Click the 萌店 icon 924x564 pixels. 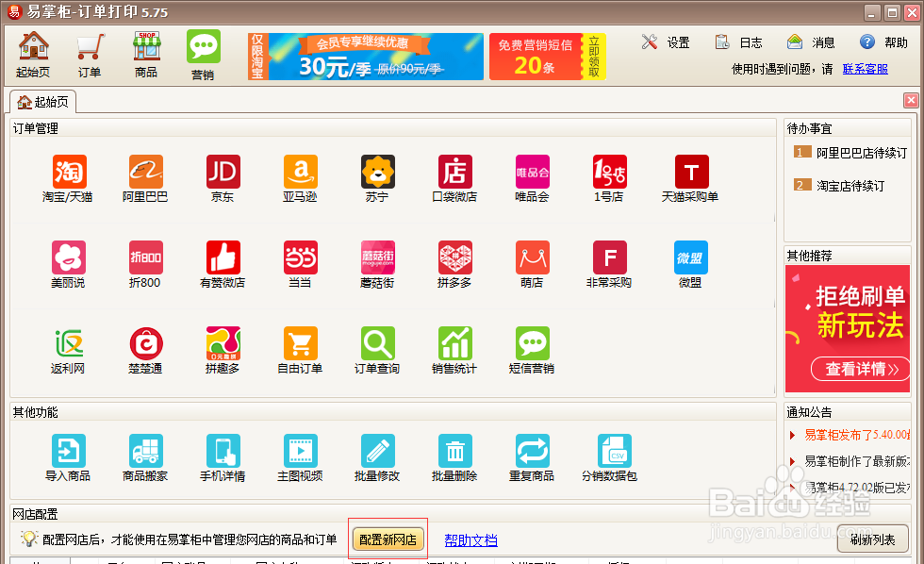[x=532, y=257]
